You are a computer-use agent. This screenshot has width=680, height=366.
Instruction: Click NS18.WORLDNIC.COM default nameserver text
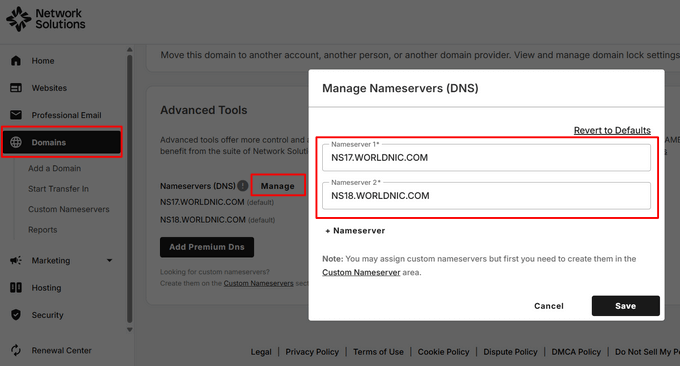click(x=203, y=220)
